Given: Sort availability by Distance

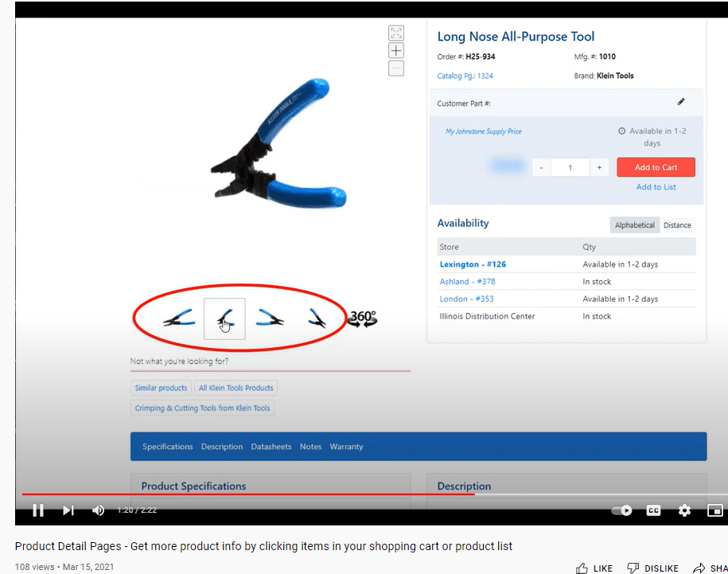Looking at the screenshot, I should (677, 225).
